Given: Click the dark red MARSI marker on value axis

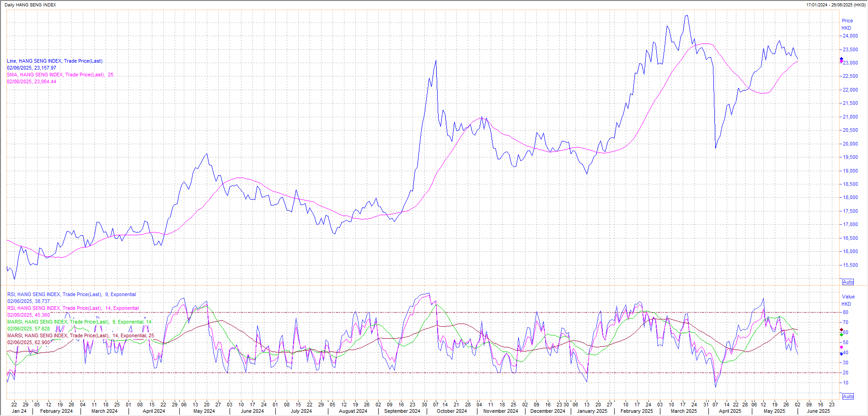Looking at the screenshot, I should [x=841, y=330].
